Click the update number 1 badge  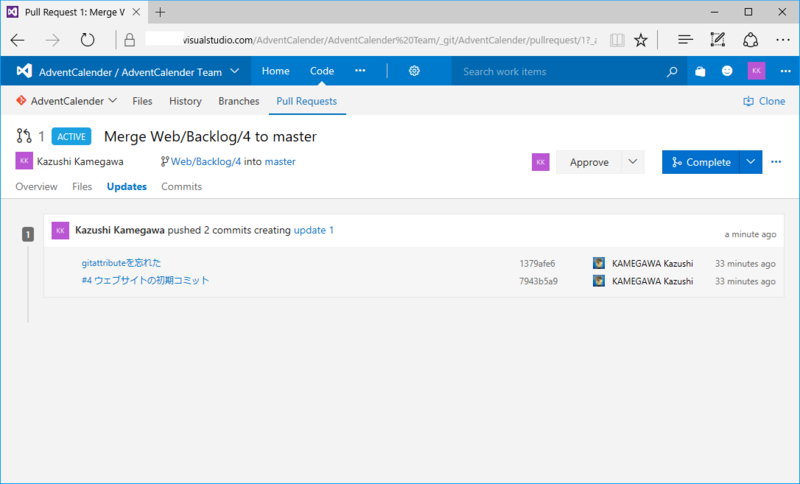(28, 234)
